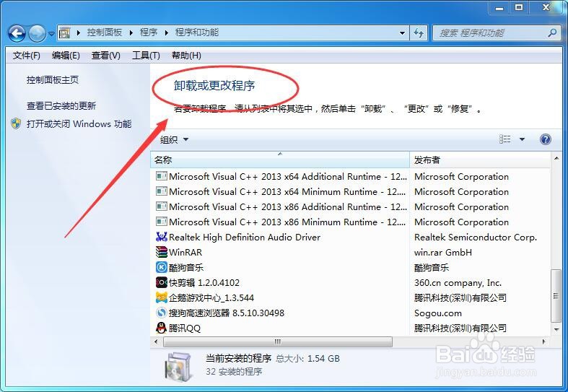Click the refresh button beside address bar
Image resolution: width=568 pixels, height=392 pixels.
coord(419,33)
